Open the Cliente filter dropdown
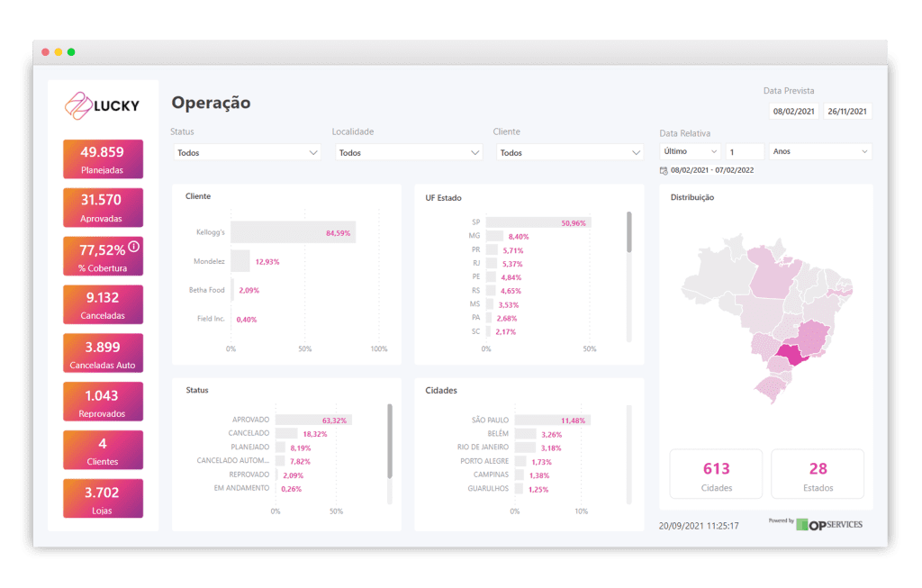 point(569,152)
